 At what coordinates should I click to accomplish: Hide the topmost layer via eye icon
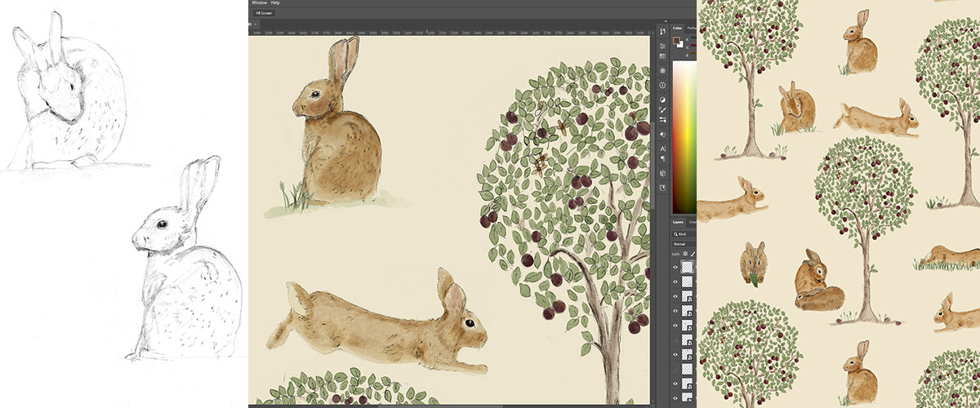pos(675,267)
